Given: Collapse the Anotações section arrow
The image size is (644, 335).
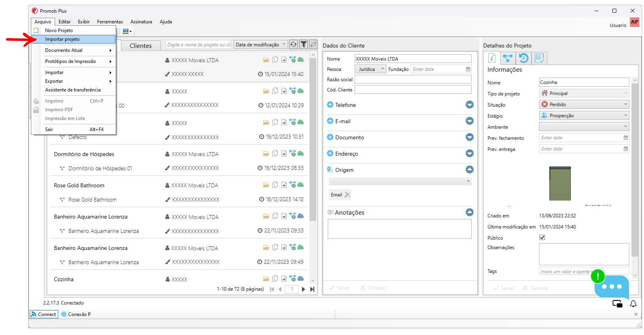Looking at the screenshot, I should coord(470,213).
